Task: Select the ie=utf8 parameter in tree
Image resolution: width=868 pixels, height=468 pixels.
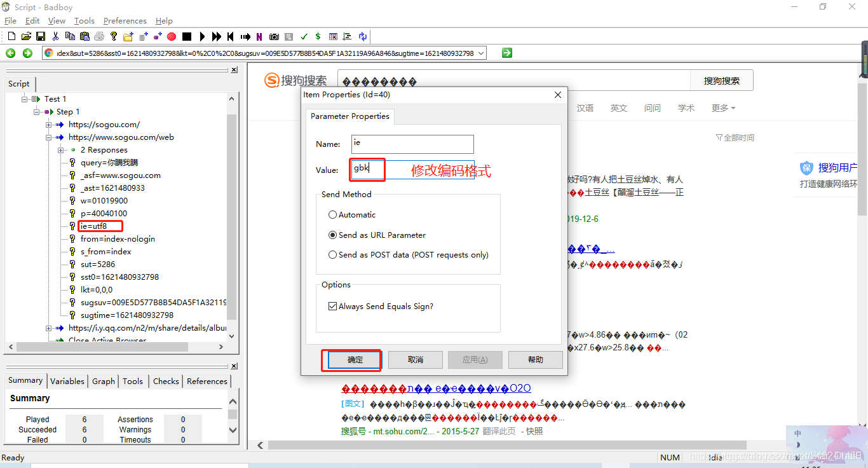Action: coord(93,226)
